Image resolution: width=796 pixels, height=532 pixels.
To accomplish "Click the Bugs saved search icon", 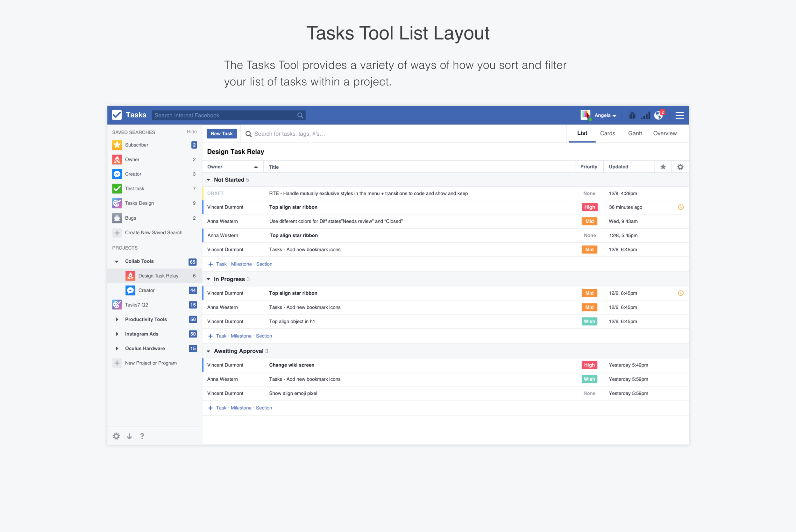I will pyautogui.click(x=117, y=218).
